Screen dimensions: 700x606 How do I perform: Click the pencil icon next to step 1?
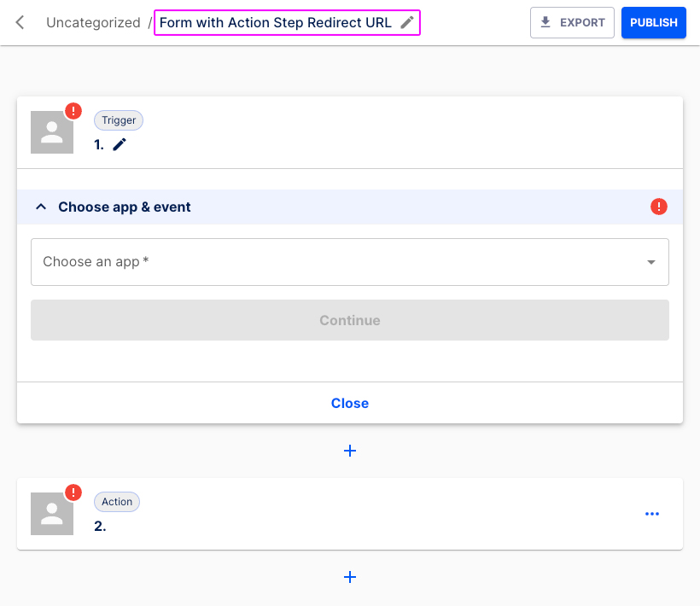119,143
